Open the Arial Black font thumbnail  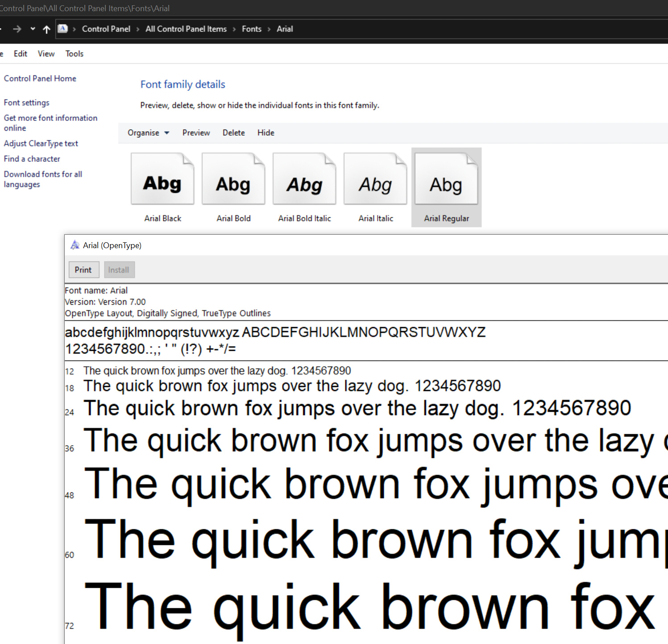point(162,179)
